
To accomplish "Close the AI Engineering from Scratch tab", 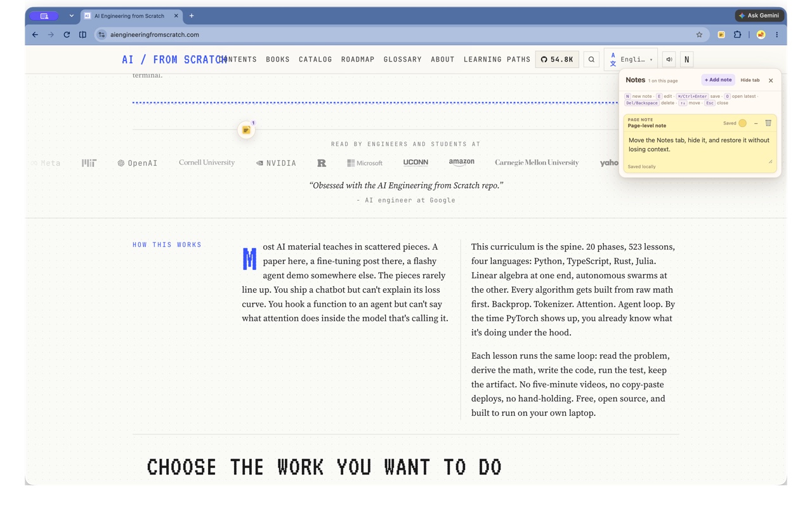I will (x=176, y=16).
